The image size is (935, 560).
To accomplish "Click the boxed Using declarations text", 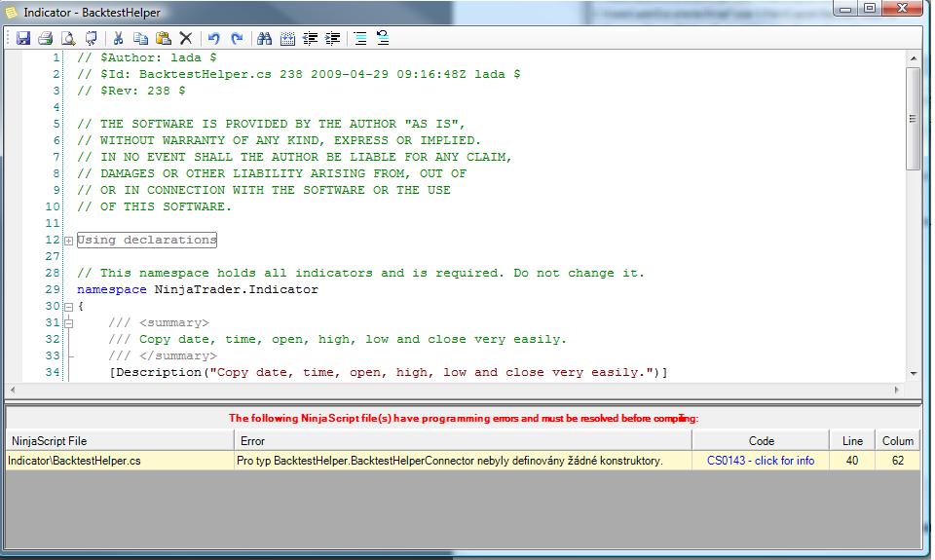I will tap(147, 240).
